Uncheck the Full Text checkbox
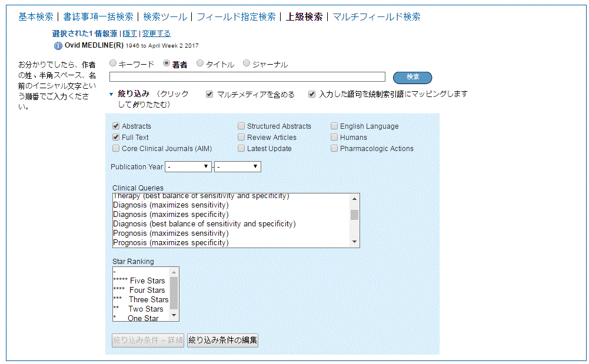The height and width of the screenshot is (364, 589). (116, 138)
